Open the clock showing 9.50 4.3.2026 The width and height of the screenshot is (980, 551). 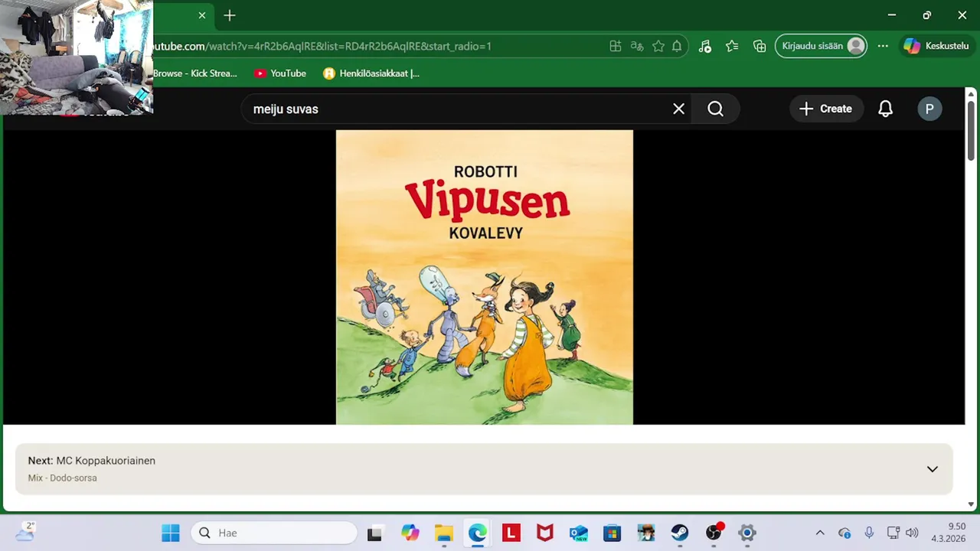948,533
